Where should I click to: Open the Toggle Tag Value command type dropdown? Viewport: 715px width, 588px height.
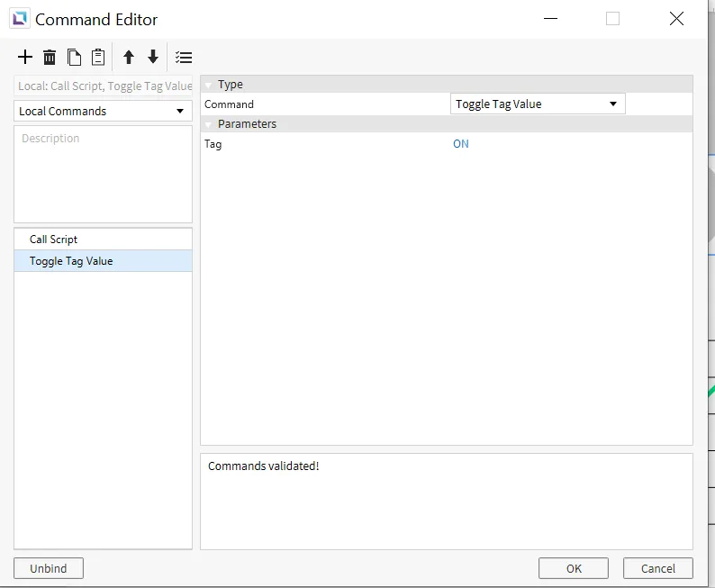point(537,104)
